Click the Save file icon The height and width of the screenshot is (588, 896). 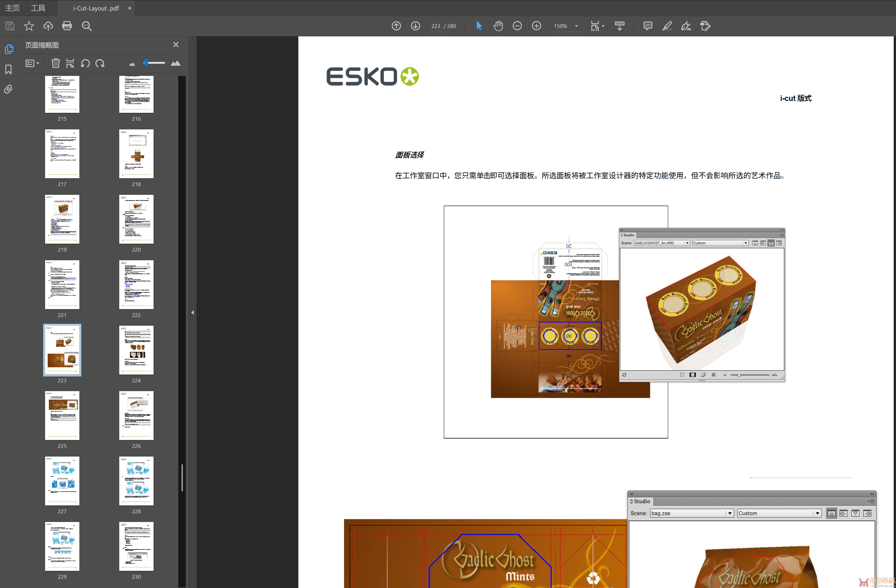click(10, 26)
